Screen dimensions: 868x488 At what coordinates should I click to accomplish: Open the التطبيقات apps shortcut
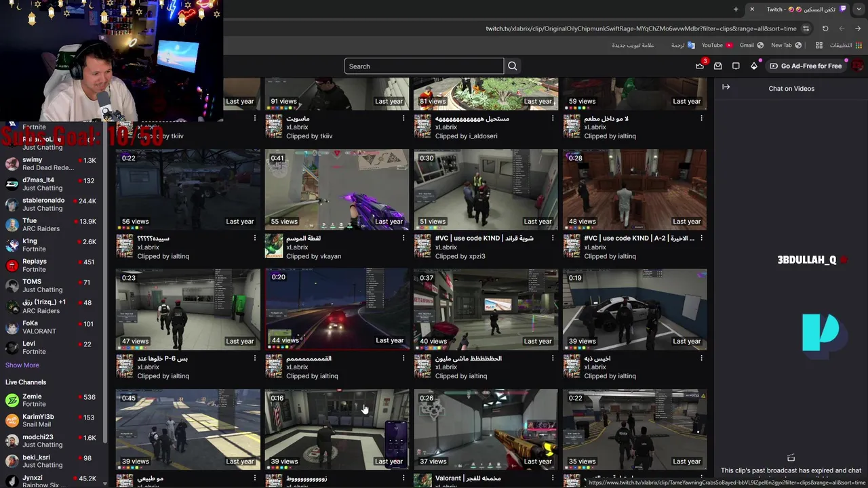[x=846, y=45]
